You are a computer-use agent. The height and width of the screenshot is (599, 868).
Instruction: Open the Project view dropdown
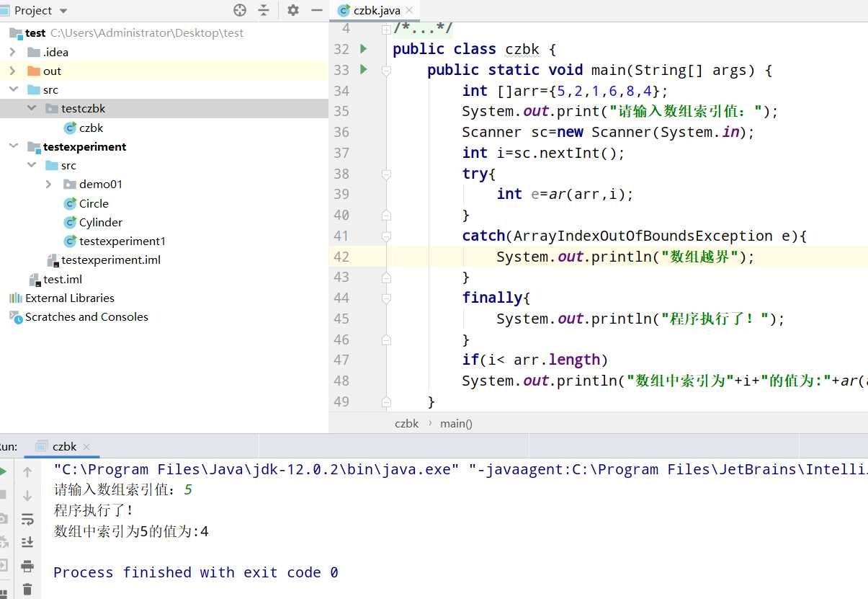click(x=63, y=11)
